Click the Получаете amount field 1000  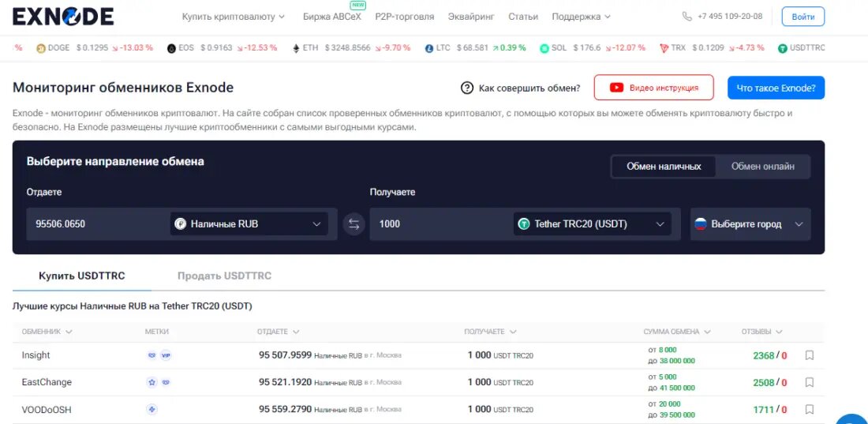[441, 224]
